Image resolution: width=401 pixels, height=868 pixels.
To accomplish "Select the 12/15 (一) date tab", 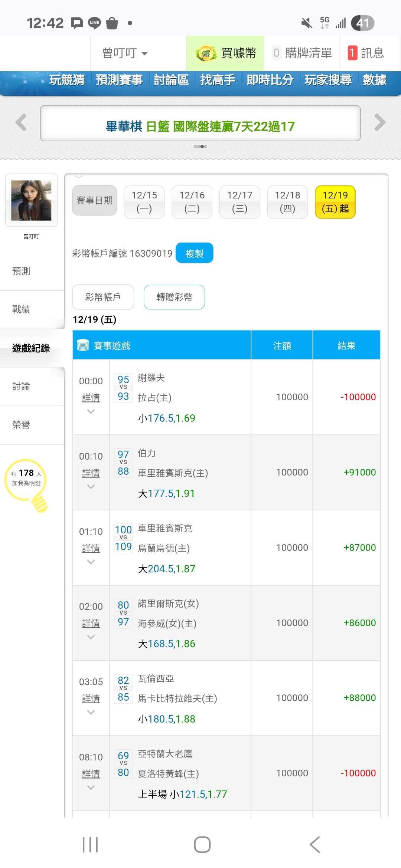I will [144, 202].
